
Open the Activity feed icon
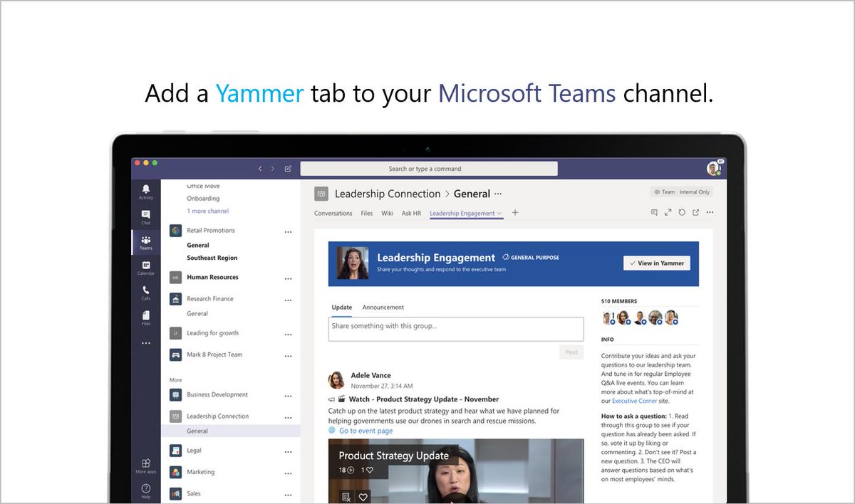tap(145, 191)
